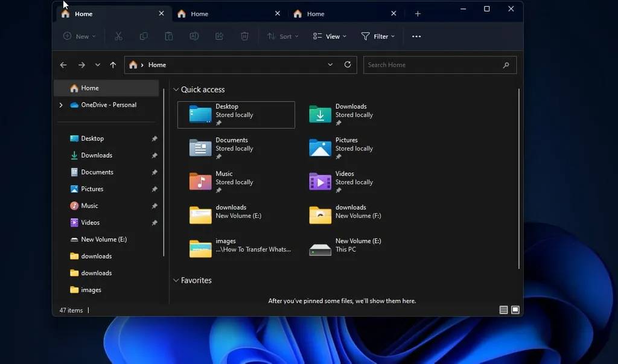This screenshot has height=364, width=618.
Task: Expand OneDrive - Personal in the sidebar
Action: pyautogui.click(x=60, y=104)
